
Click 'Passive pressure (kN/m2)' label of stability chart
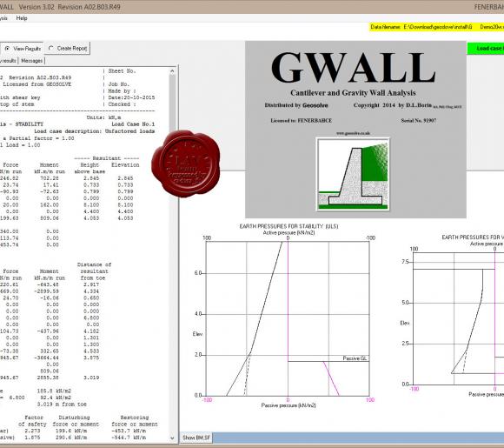[x=288, y=405]
